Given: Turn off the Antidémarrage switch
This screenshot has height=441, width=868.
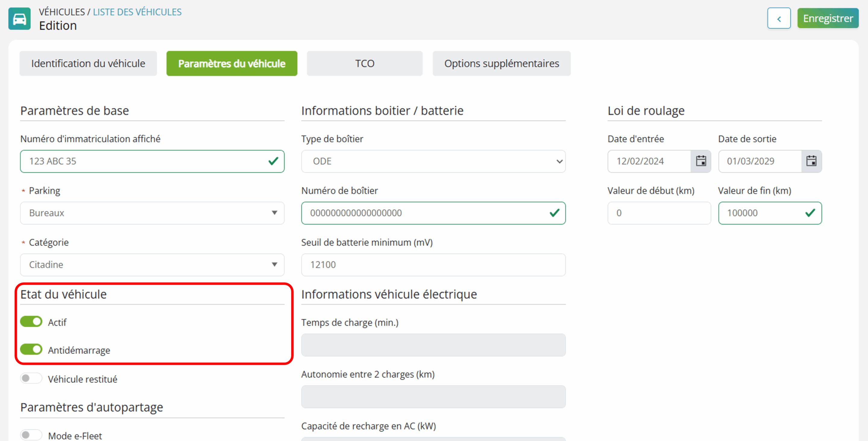Looking at the screenshot, I should pos(31,349).
